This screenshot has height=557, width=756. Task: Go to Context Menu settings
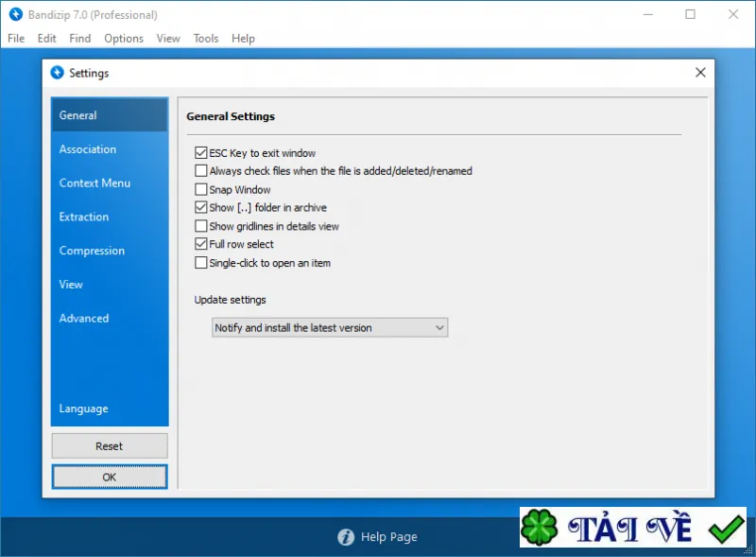point(110,183)
